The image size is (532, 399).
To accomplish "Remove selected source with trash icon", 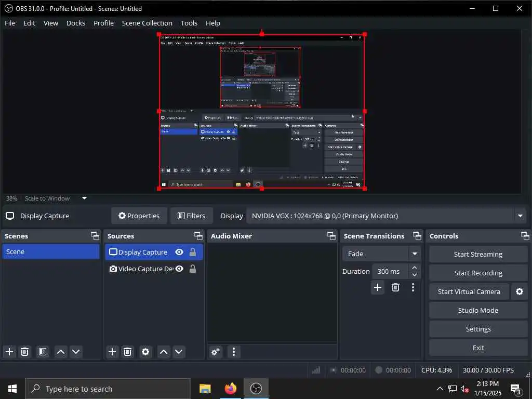I will pyautogui.click(x=128, y=352).
